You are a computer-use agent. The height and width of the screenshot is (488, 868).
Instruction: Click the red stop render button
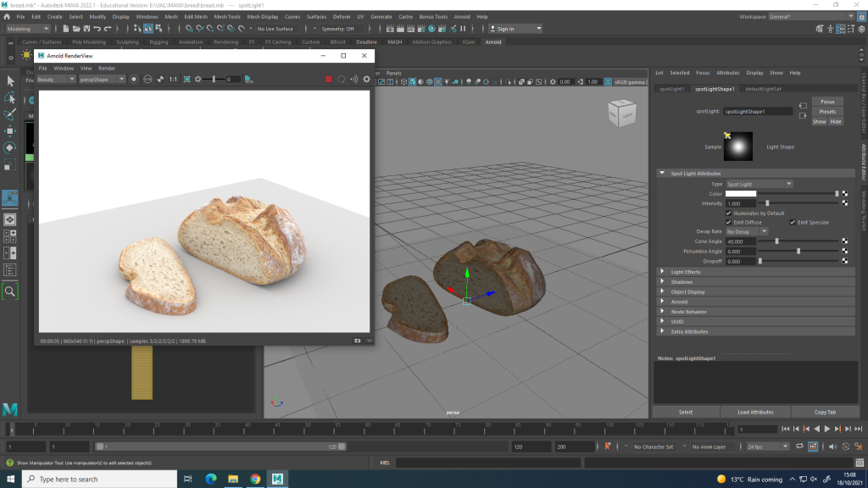point(328,79)
